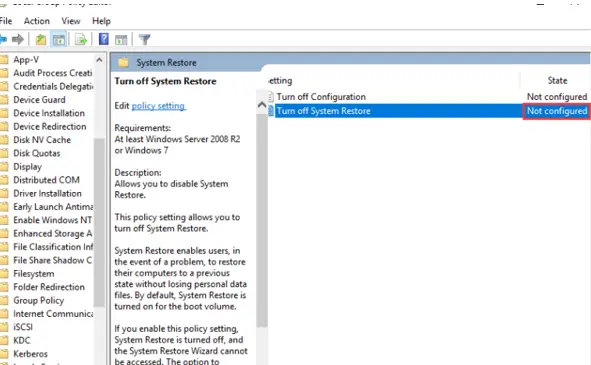591x365 pixels.
Task: Select the Device Guard folder
Action: pos(39,100)
